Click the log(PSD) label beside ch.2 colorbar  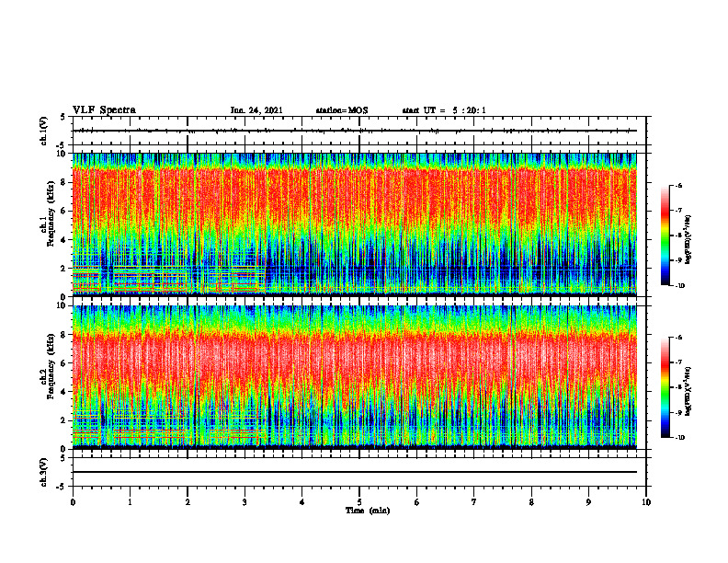(x=688, y=389)
